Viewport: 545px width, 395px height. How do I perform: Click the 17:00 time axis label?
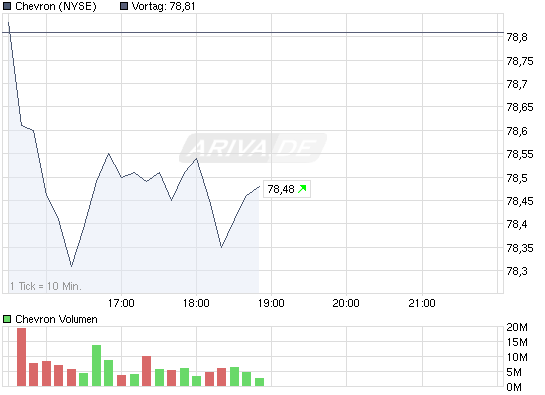click(121, 303)
